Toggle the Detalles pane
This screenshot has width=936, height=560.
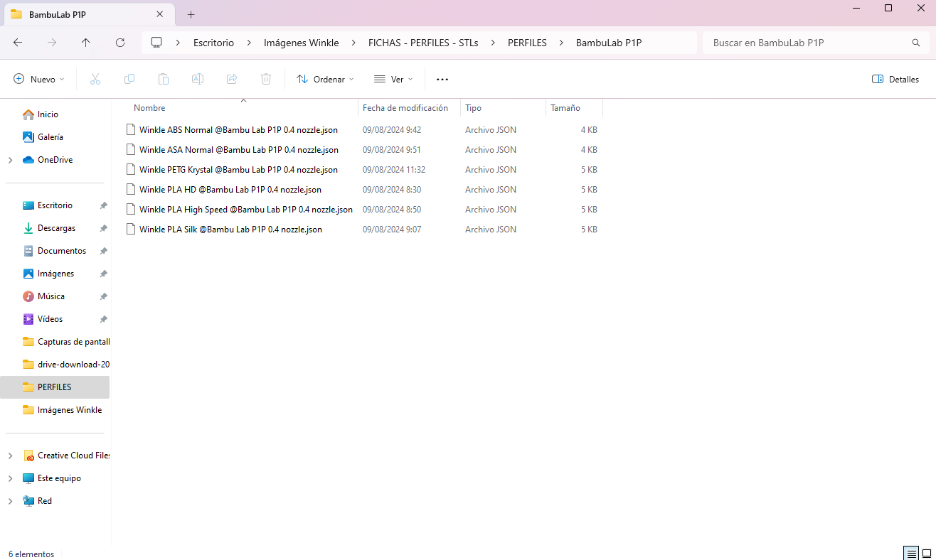tap(895, 79)
